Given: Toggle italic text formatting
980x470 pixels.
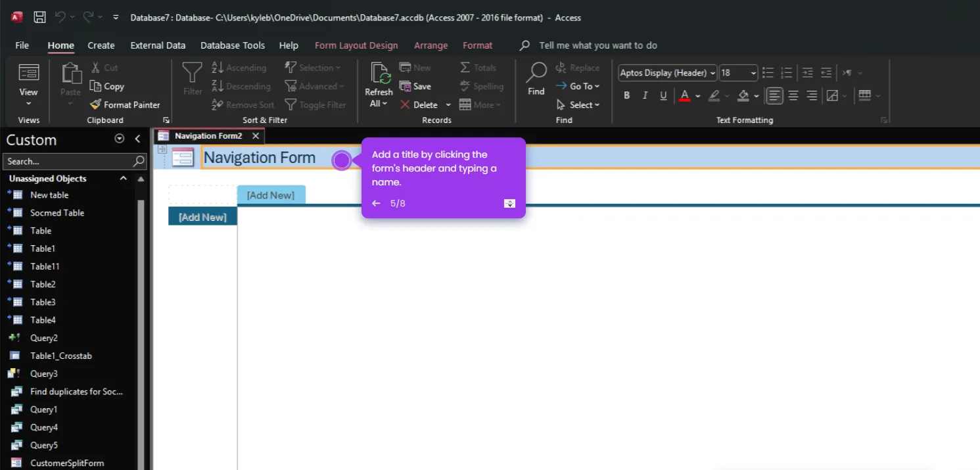Looking at the screenshot, I should click(x=645, y=95).
